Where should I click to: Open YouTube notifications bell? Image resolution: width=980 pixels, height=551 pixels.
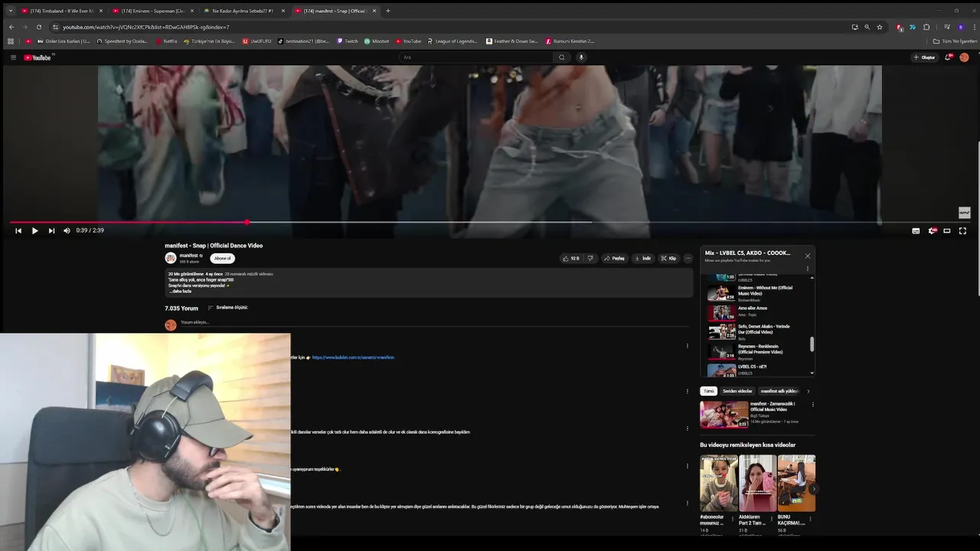click(949, 57)
